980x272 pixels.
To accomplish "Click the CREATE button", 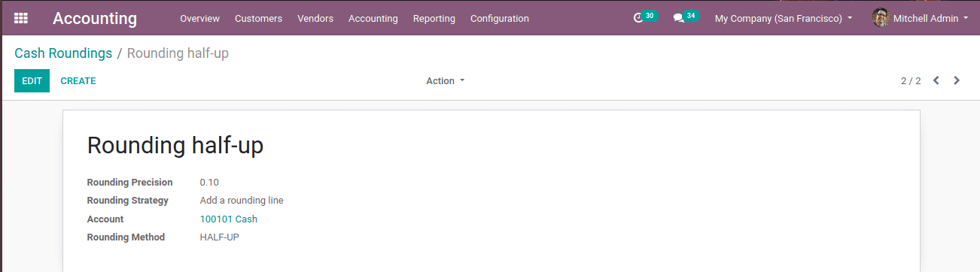I will (x=78, y=81).
